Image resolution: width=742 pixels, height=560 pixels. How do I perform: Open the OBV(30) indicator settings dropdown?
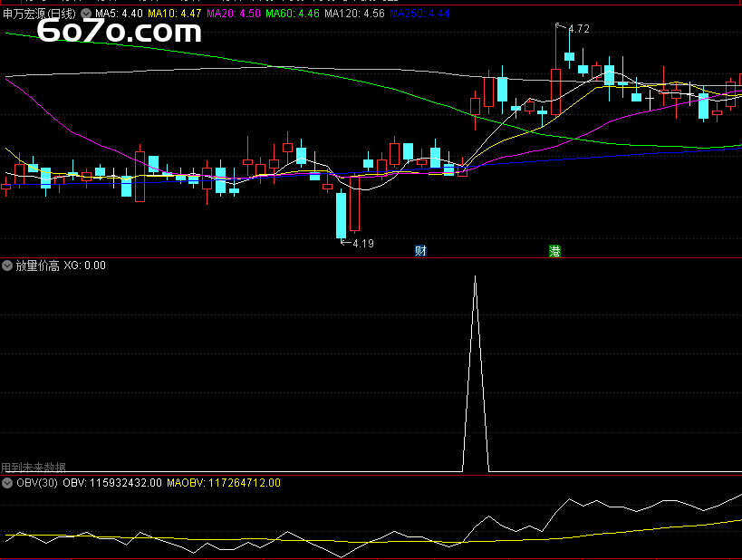(x=7, y=483)
